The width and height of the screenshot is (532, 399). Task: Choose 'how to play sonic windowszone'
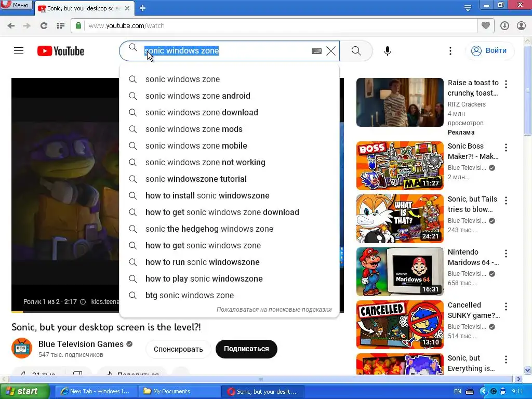[x=229, y=278]
